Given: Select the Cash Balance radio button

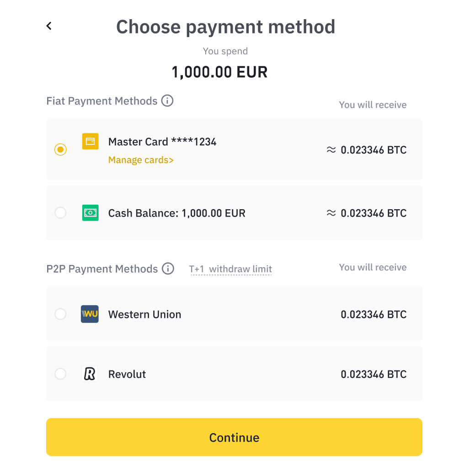Looking at the screenshot, I should [x=60, y=213].
